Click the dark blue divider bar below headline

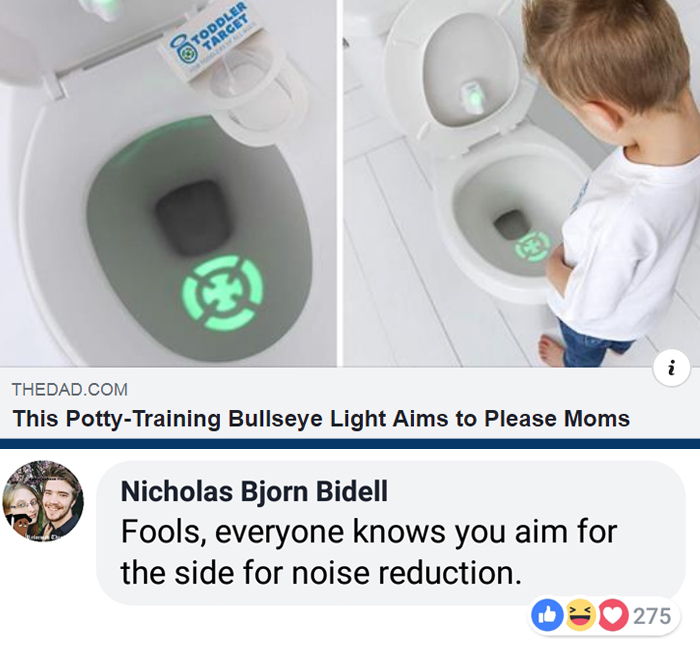350,444
